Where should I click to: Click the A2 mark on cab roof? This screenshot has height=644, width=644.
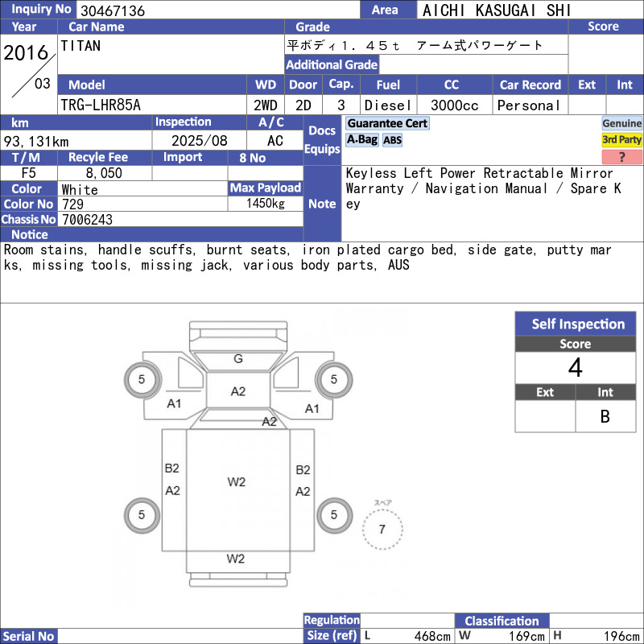(238, 391)
